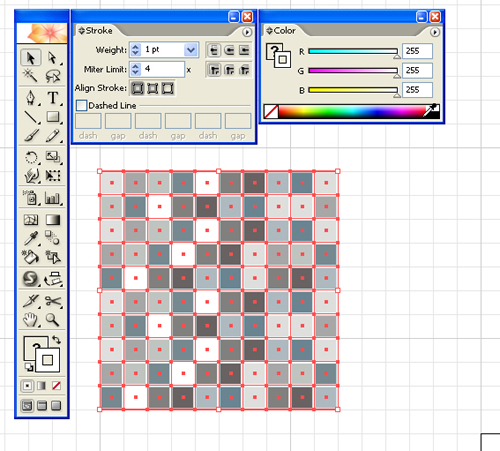500x451 pixels.
Task: Switch to the Stroke panel tab
Action: [99, 31]
